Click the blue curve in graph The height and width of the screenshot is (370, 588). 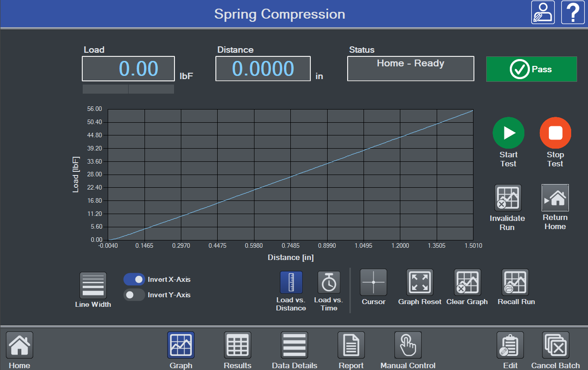click(291, 175)
